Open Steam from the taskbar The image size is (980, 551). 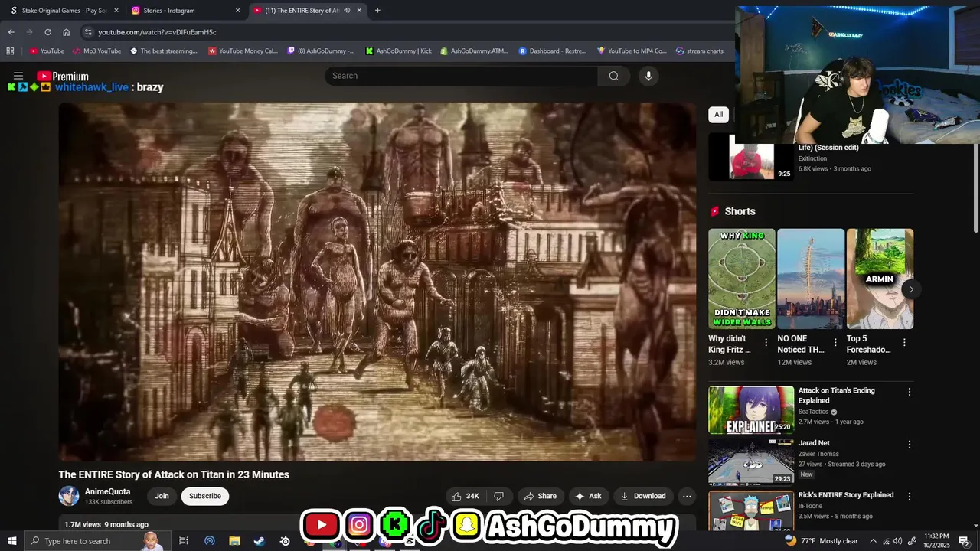(260, 541)
